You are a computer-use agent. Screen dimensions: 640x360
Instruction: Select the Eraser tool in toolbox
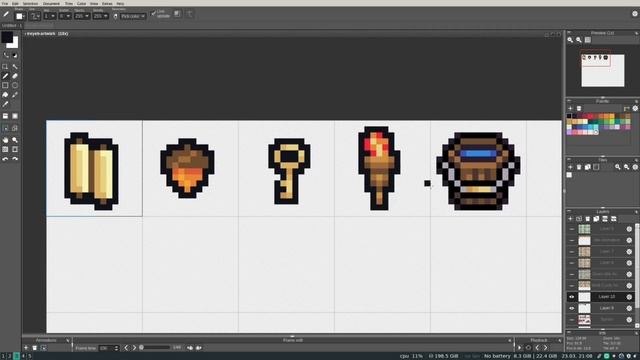point(15,76)
